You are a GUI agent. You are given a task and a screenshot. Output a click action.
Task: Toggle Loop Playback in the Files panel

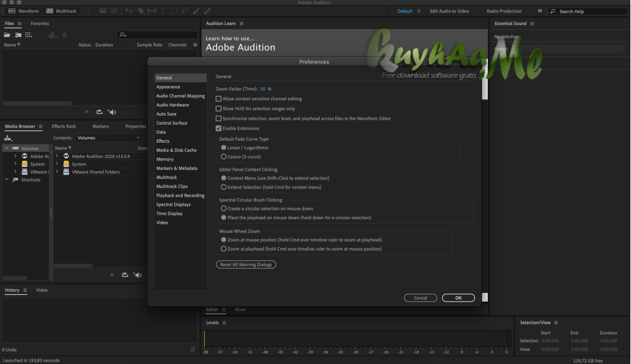pyautogui.click(x=99, y=112)
